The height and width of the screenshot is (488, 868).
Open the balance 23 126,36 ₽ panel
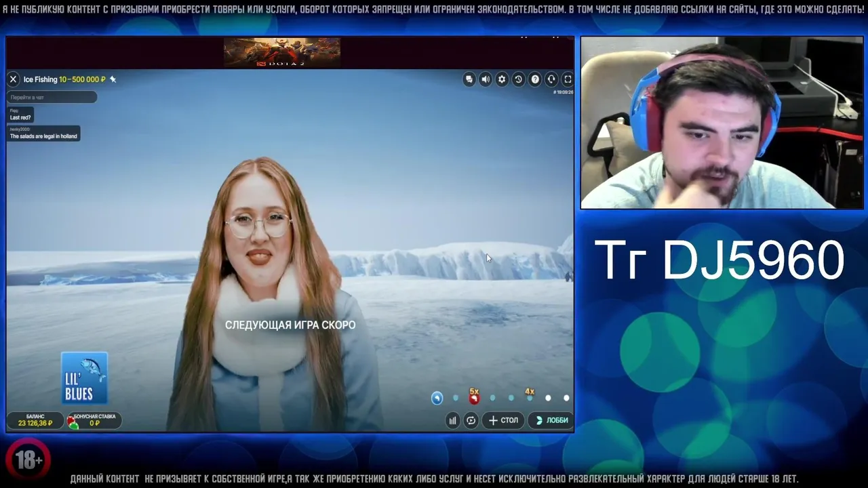pos(35,420)
